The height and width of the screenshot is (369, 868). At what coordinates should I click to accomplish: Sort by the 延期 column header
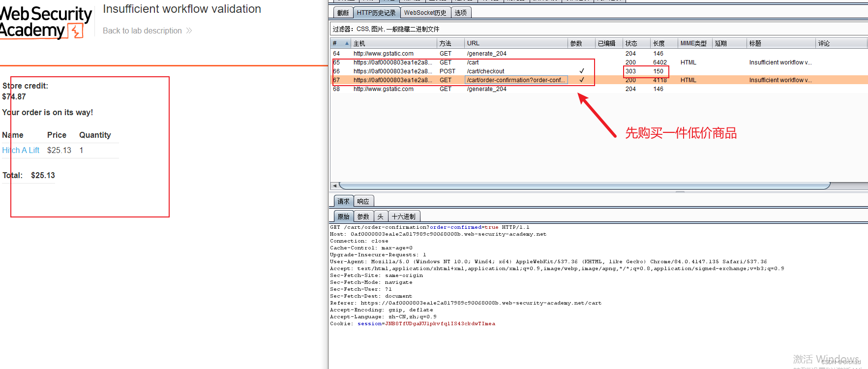click(729, 43)
